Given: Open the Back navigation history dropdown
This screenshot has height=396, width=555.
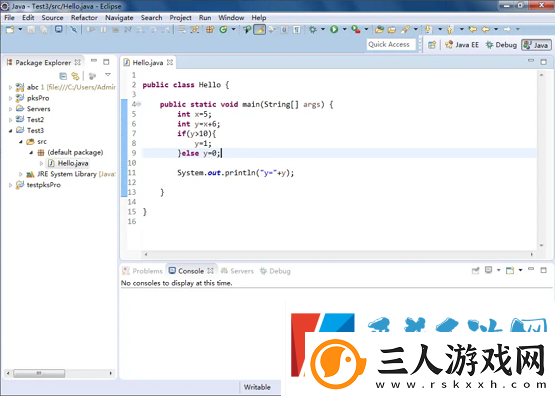Looking at the screenshot, I should coord(496,29).
